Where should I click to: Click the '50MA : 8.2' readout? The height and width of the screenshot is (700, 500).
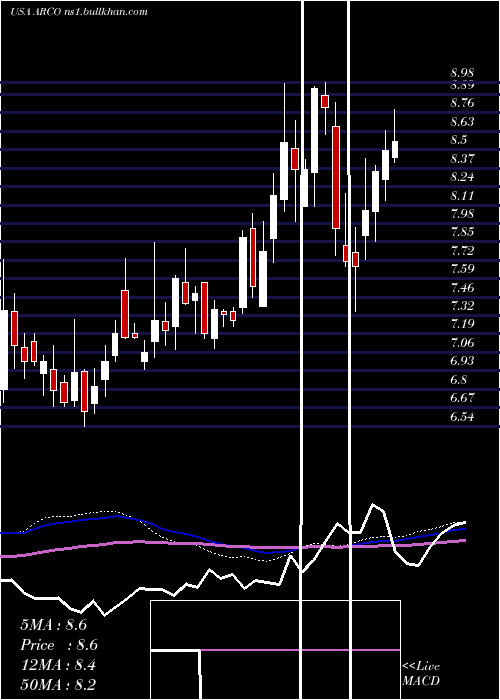[58, 684]
